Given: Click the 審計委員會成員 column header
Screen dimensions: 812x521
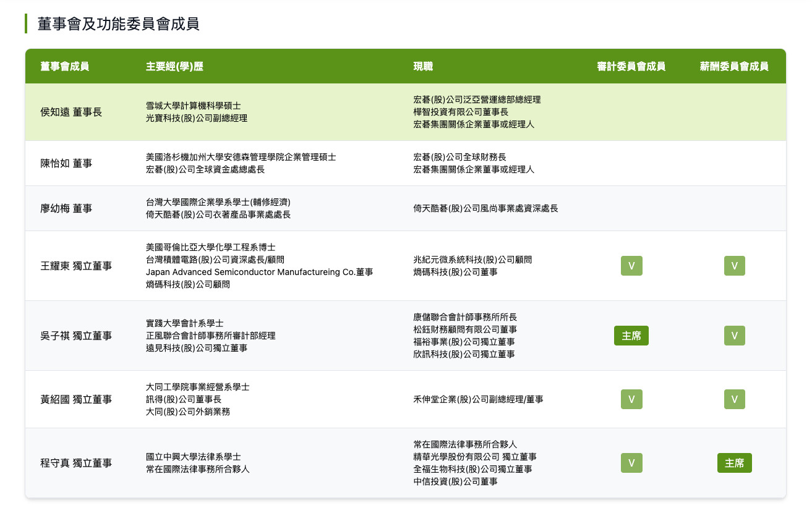Looking at the screenshot, I should click(631, 66).
